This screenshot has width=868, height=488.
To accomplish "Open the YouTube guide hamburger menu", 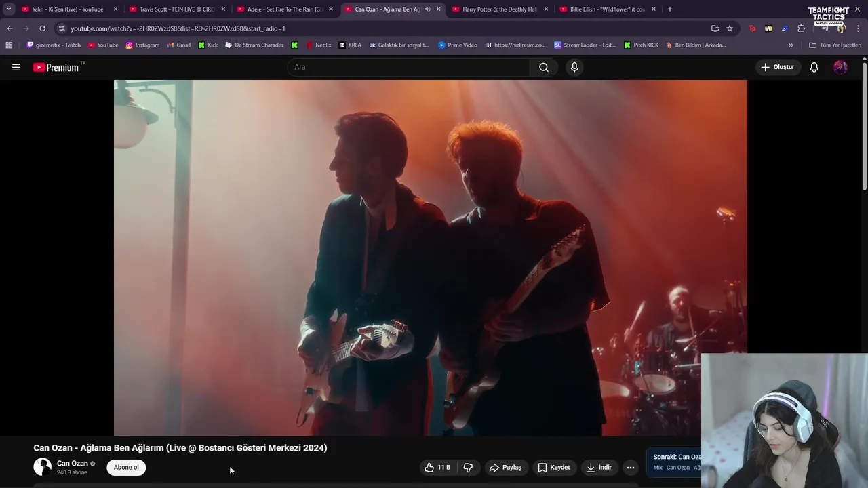I will 16,67.
